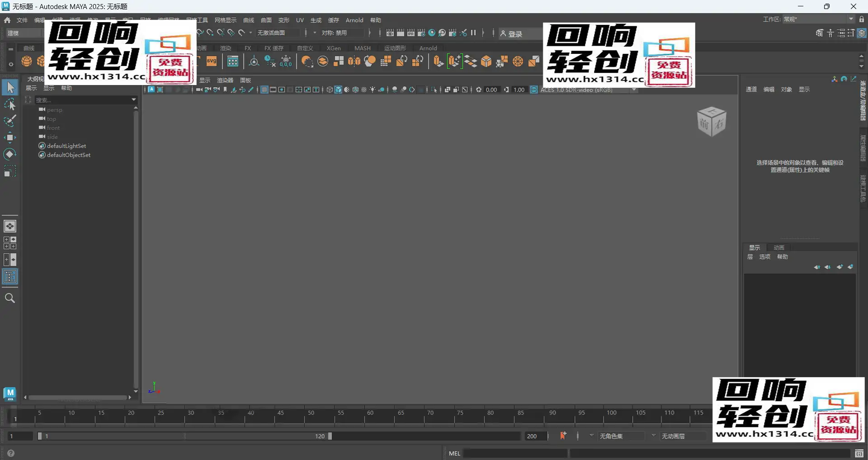The width and height of the screenshot is (868, 460).
Task: Enable smooth shaded cube display in viewport
Action: click(x=338, y=90)
